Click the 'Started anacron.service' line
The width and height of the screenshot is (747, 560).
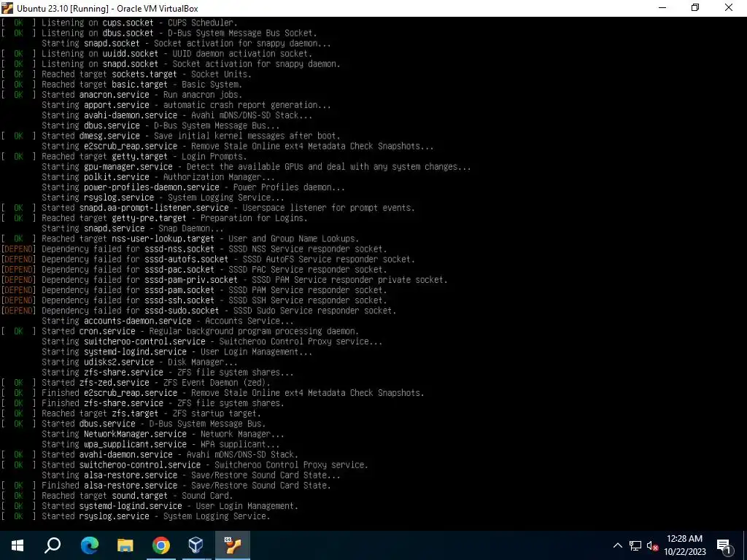point(122,95)
